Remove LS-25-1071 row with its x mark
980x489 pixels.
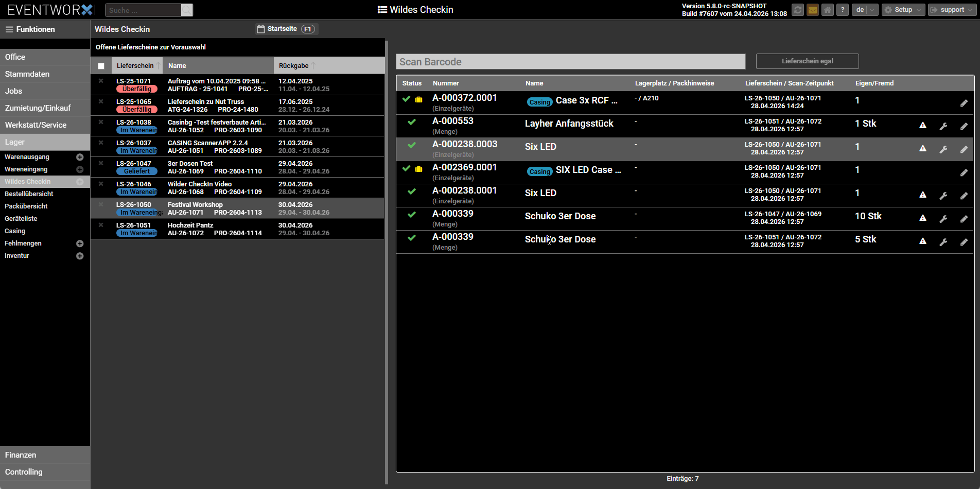[x=101, y=81]
